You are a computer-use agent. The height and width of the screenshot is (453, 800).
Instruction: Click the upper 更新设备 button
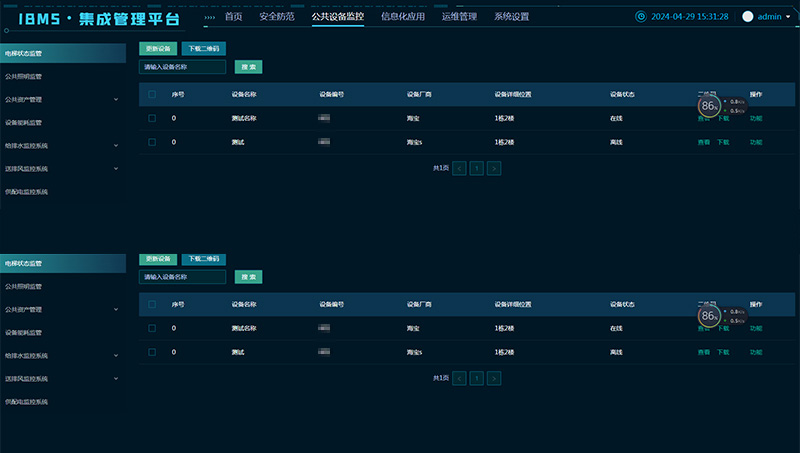158,48
